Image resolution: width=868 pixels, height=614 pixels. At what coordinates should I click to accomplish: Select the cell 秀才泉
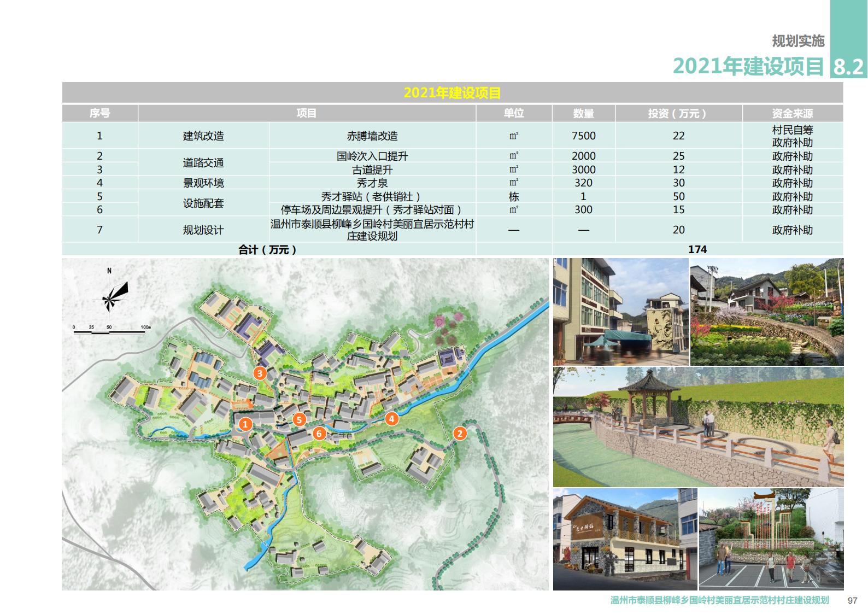[x=372, y=183]
